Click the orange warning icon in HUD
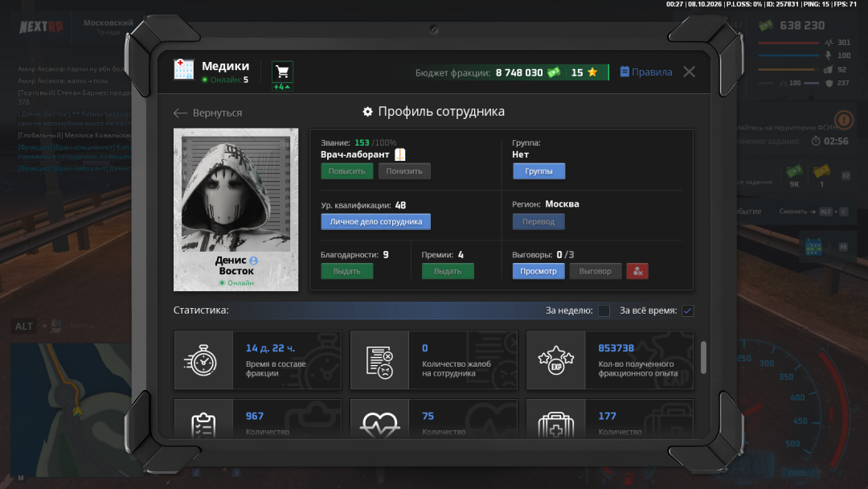The width and height of the screenshot is (868, 489). click(x=844, y=120)
